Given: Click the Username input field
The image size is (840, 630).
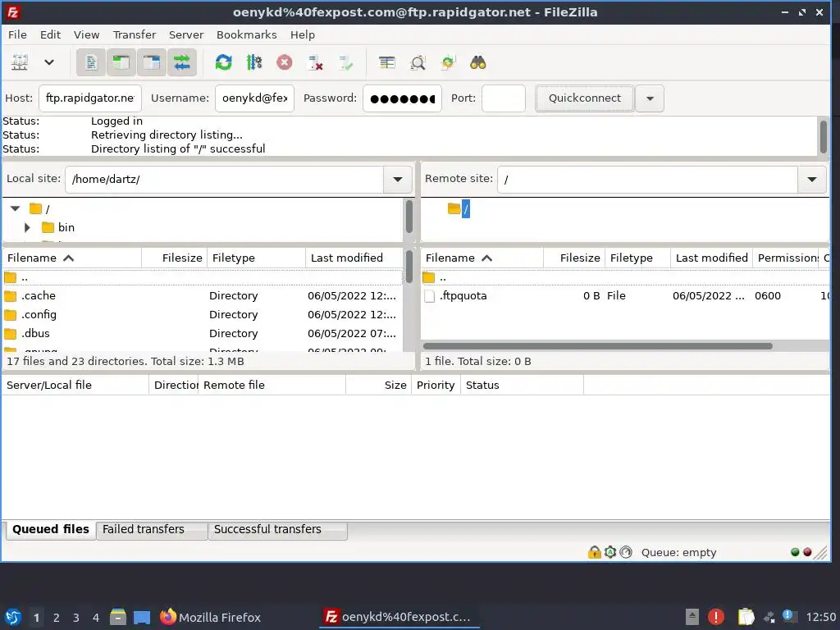Looking at the screenshot, I should click(x=254, y=98).
